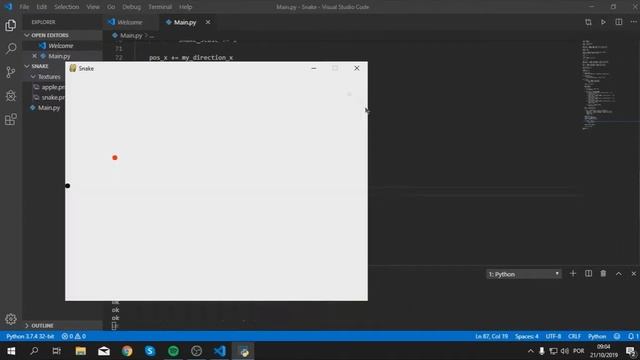This screenshot has width=640, height=360.
Task: Kill the terminal with trash icon
Action: (x=603, y=273)
